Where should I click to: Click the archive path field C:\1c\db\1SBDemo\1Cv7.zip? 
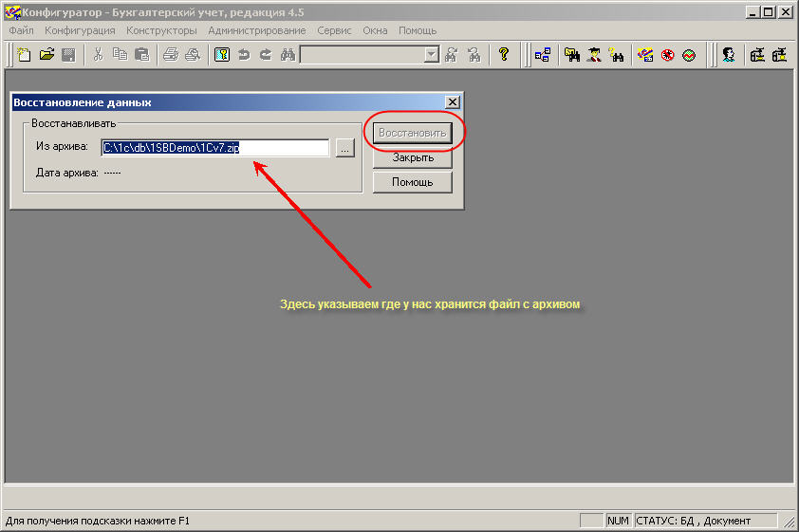[215, 148]
